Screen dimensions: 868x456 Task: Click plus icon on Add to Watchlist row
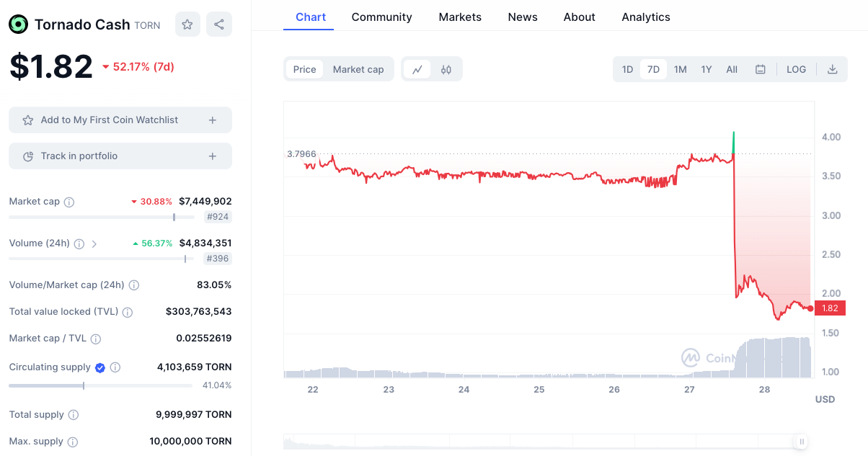click(x=213, y=120)
